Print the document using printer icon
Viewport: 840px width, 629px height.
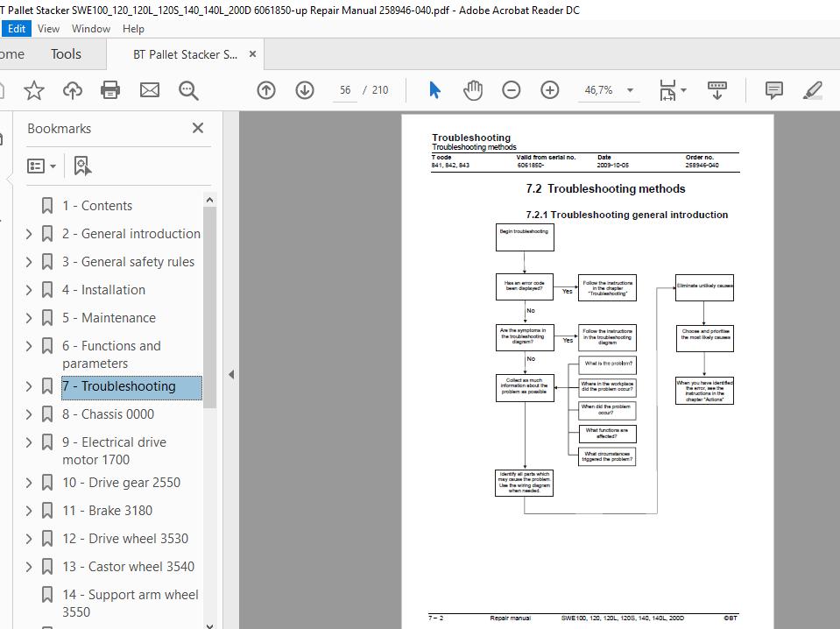(x=110, y=90)
